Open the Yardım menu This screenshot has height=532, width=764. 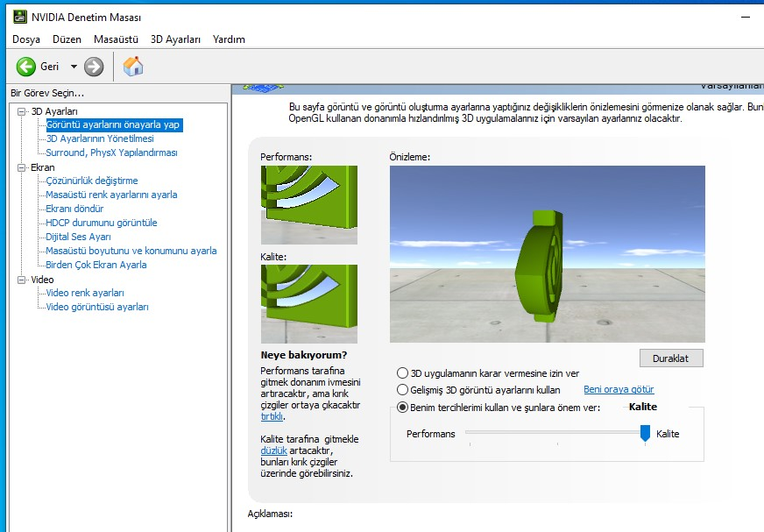pos(229,39)
